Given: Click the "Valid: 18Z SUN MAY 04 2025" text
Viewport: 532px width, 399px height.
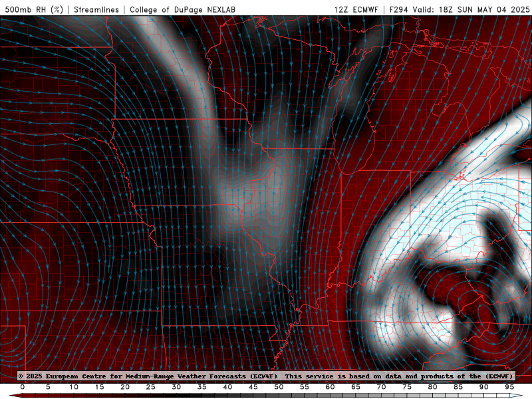Looking at the screenshot, I should 471,10.
